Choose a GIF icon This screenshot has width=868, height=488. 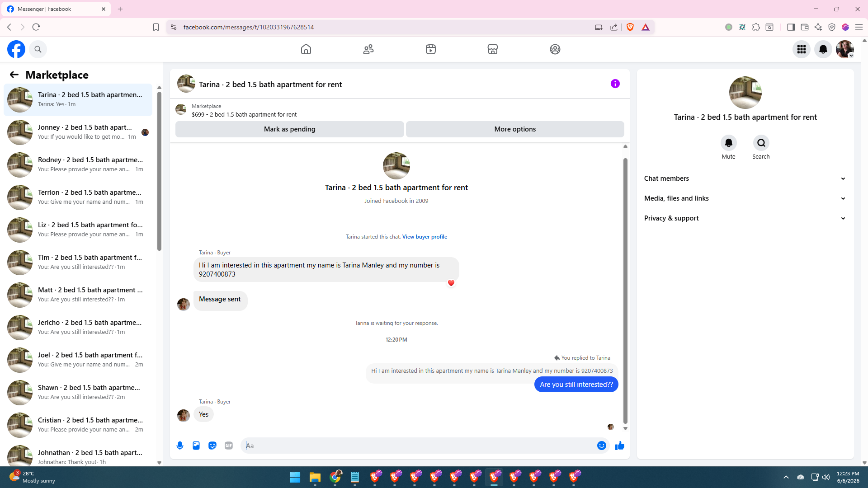point(229,446)
